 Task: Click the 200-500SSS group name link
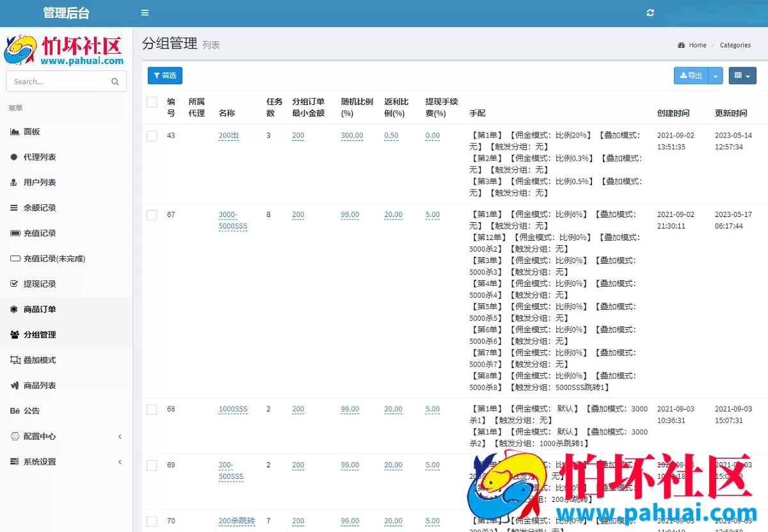(x=231, y=471)
